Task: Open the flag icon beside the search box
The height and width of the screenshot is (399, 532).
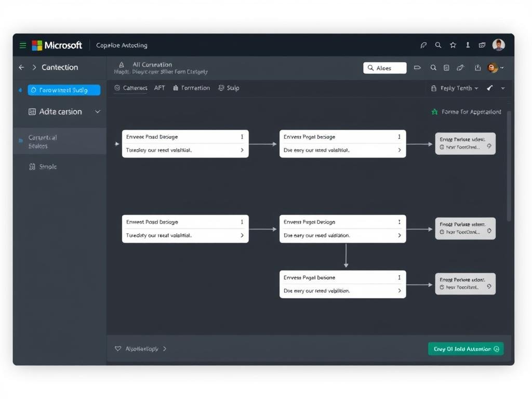Action: coord(417,68)
